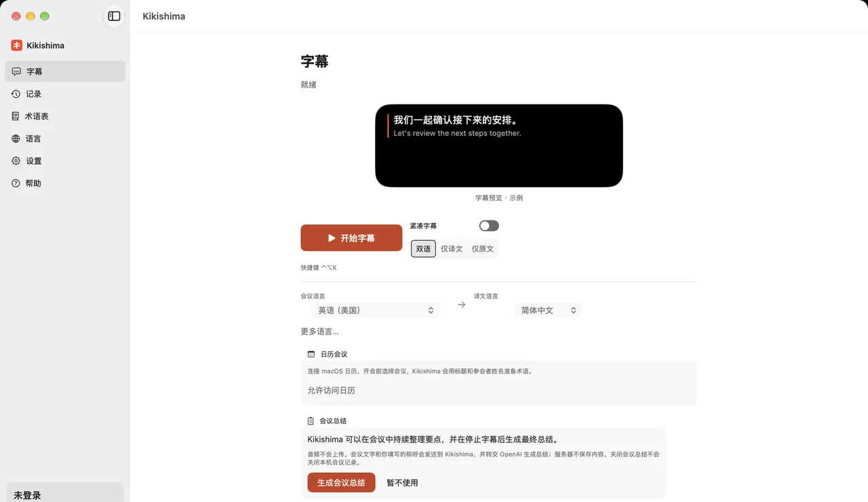Start subtitles with 开始字幕 button
Screen dimensions: 868x502
click(x=351, y=238)
